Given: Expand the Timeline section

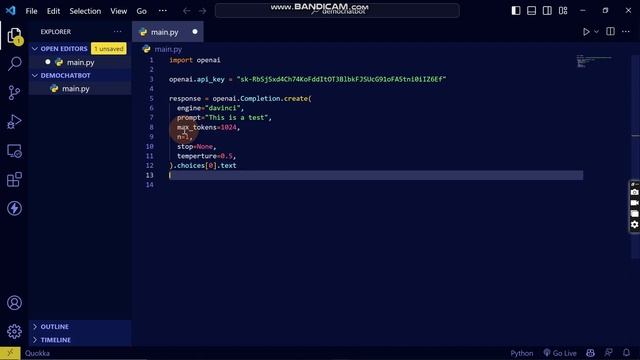Looking at the screenshot, I should tap(80, 340).
